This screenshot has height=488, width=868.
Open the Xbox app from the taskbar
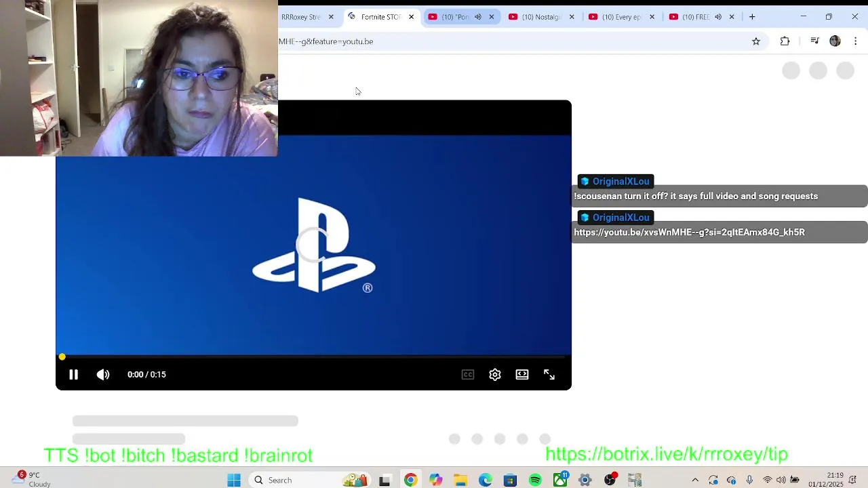tap(560, 480)
